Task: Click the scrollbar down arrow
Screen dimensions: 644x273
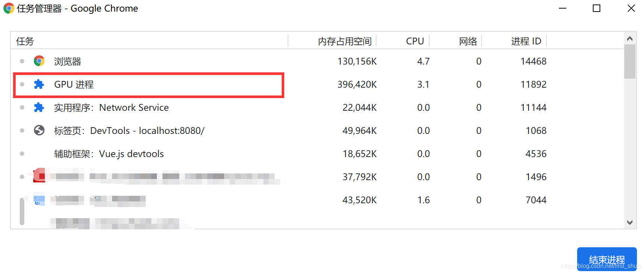Action: 630,223
